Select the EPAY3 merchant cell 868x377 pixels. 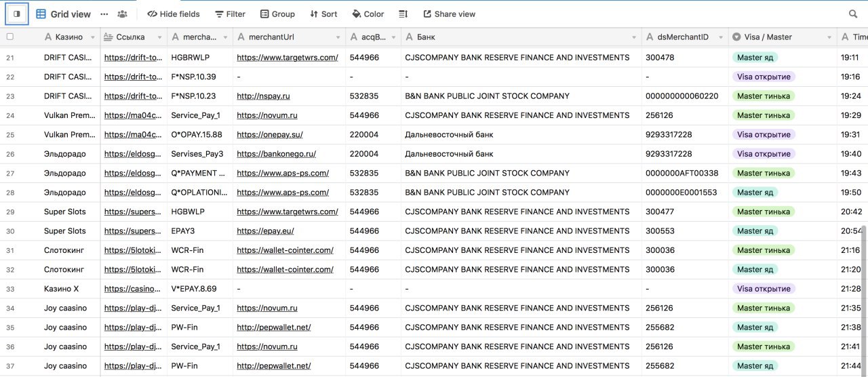tap(200, 231)
